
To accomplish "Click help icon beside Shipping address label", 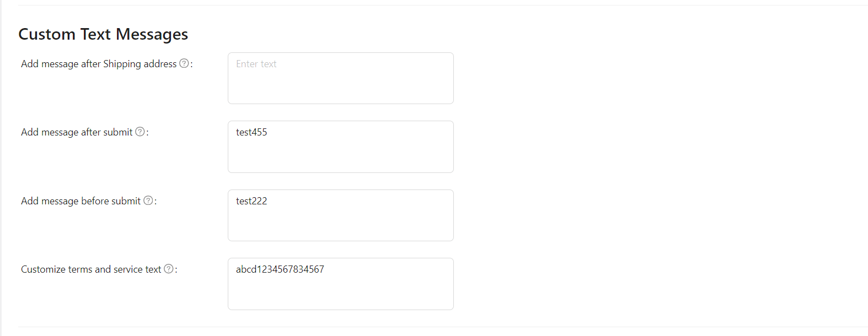I will point(184,63).
